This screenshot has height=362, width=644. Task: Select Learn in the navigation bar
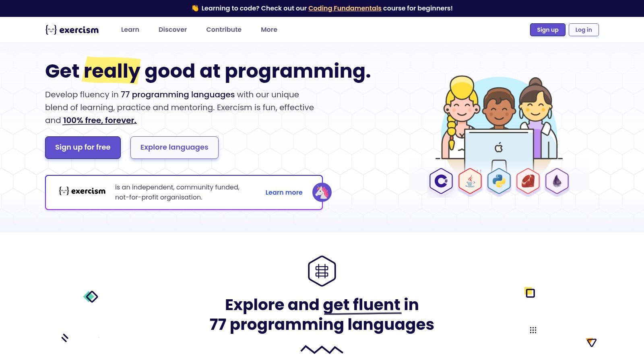click(130, 29)
